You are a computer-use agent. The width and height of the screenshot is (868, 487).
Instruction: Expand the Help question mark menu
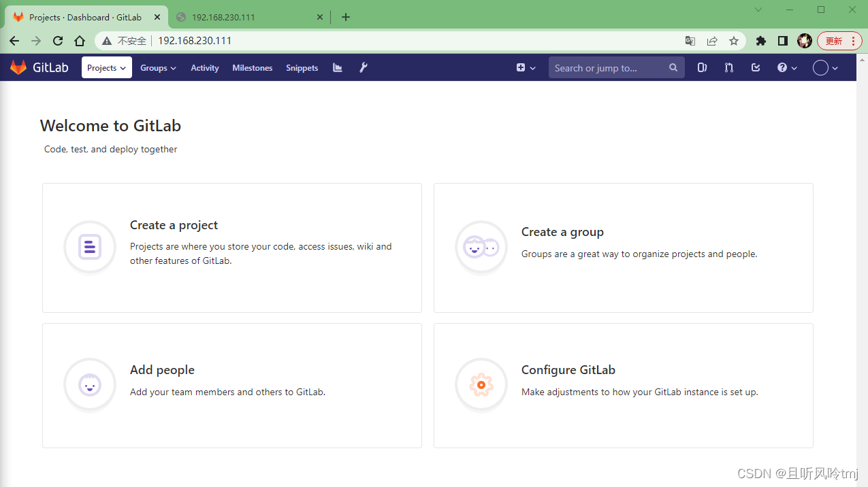[787, 67]
